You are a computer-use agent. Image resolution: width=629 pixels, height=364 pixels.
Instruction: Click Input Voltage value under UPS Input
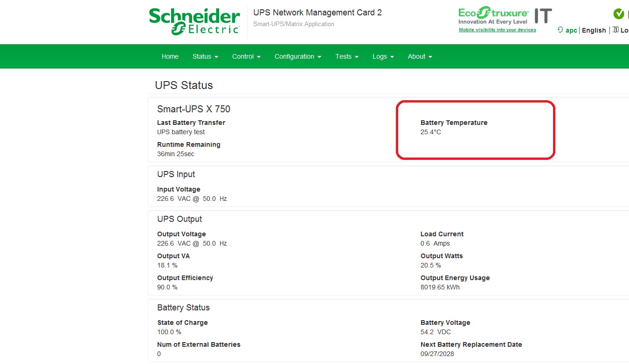[192, 199]
